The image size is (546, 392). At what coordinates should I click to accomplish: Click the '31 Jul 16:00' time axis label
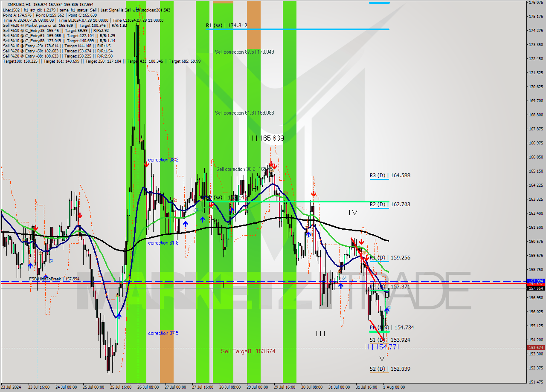(x=366, y=387)
